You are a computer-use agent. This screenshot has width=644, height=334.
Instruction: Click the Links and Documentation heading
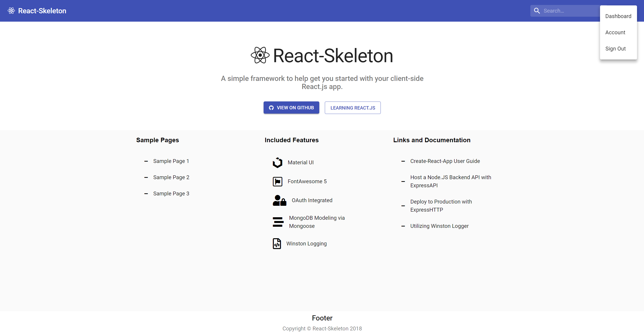coord(432,140)
